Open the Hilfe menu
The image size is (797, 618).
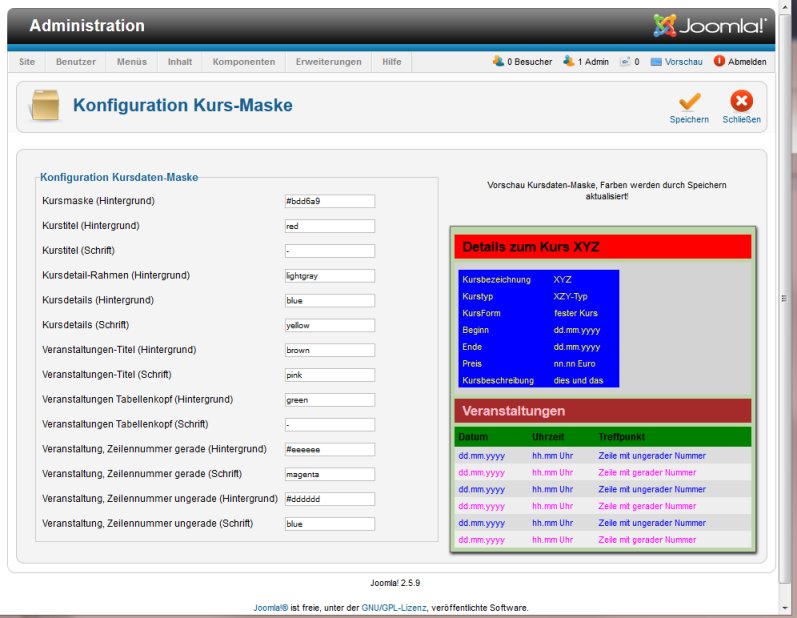click(x=392, y=62)
